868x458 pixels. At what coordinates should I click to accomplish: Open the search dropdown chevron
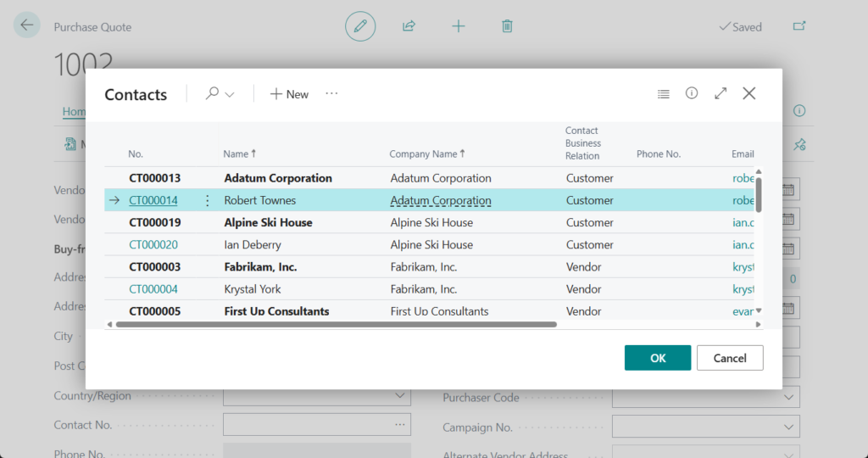point(230,94)
